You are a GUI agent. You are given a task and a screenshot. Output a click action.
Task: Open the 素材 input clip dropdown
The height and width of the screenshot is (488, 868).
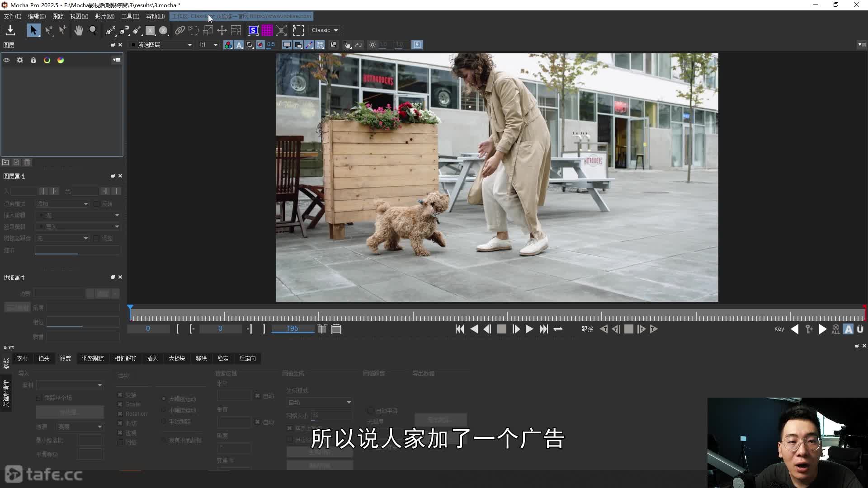click(x=70, y=385)
